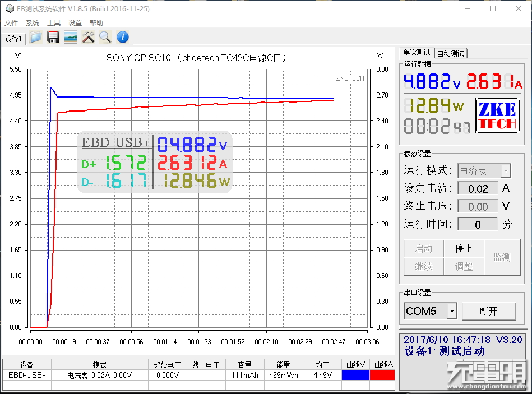Click the 运行时间 field showing 0
This screenshot has width=532, height=394.
click(x=478, y=225)
